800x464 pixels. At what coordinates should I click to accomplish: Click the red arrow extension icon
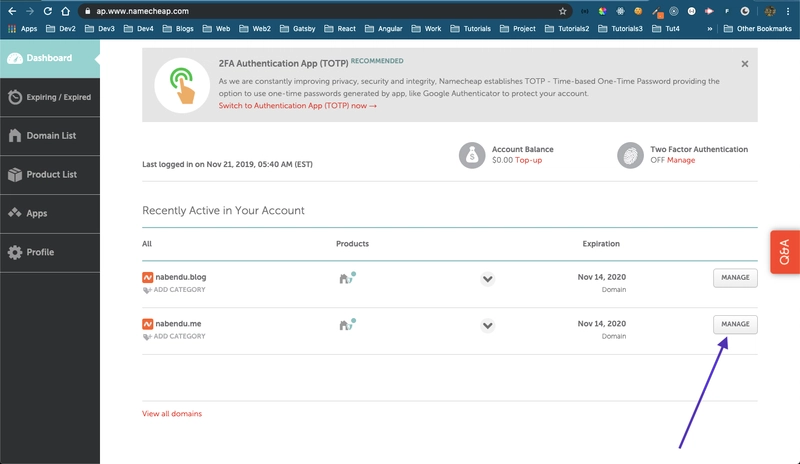click(x=709, y=11)
